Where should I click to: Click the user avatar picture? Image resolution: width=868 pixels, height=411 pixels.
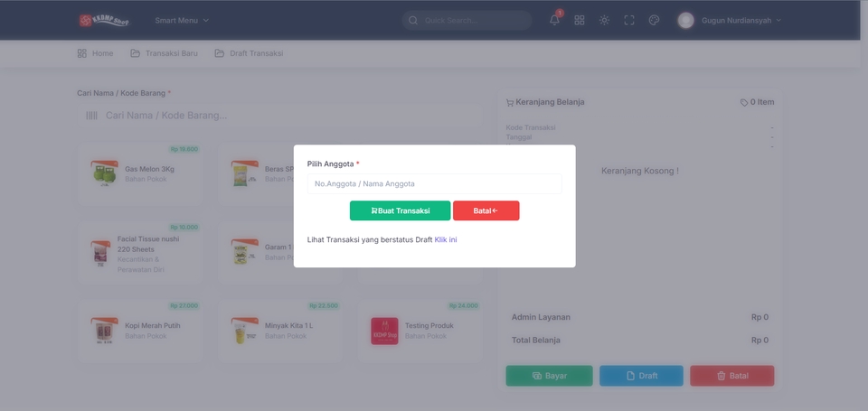coord(685,21)
